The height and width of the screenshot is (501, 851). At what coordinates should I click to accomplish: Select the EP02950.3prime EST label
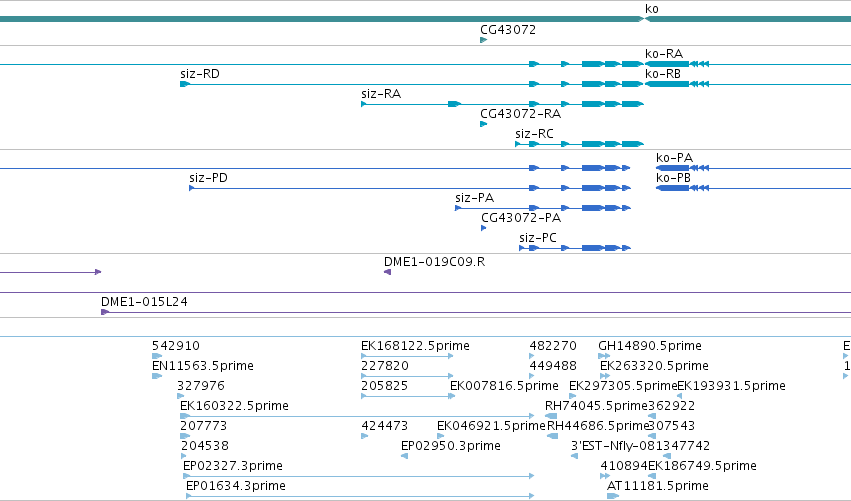click(451, 446)
